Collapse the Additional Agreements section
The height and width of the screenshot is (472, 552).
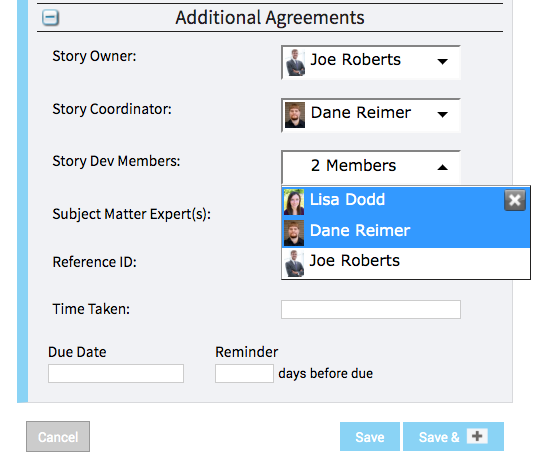point(50,18)
